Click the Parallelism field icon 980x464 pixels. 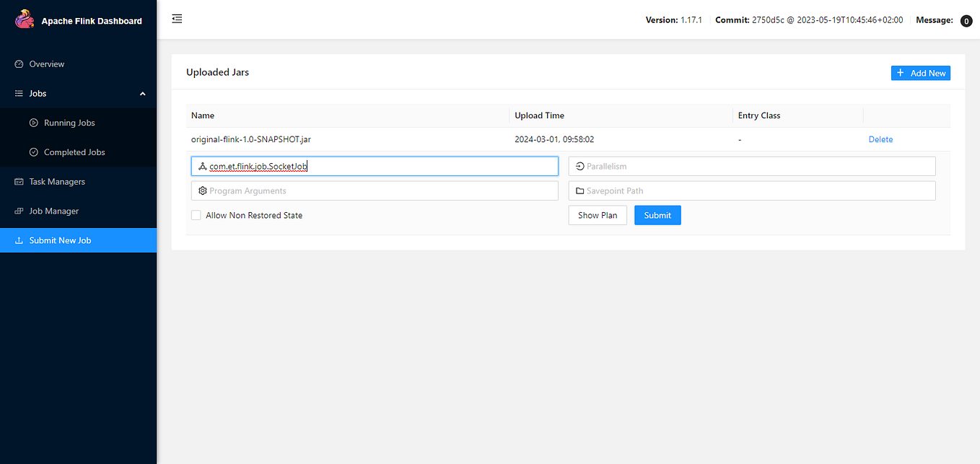coord(578,166)
